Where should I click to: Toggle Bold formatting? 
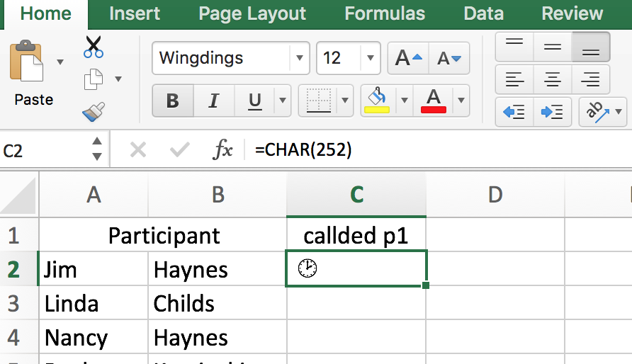[173, 101]
